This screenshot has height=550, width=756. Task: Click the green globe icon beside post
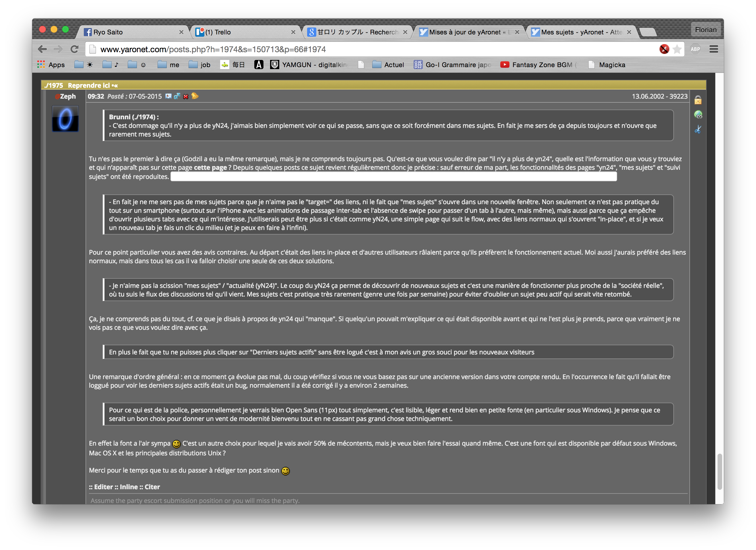[698, 115]
